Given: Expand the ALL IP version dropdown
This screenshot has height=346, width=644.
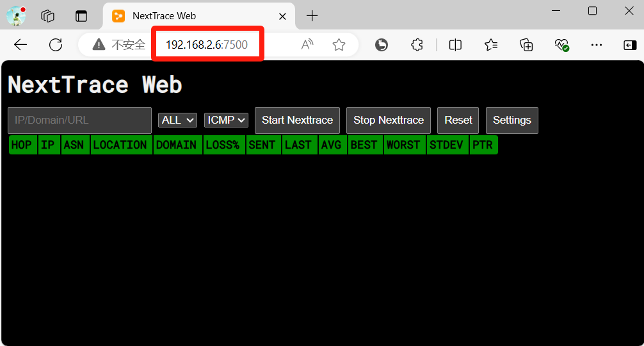Looking at the screenshot, I should coord(177,120).
